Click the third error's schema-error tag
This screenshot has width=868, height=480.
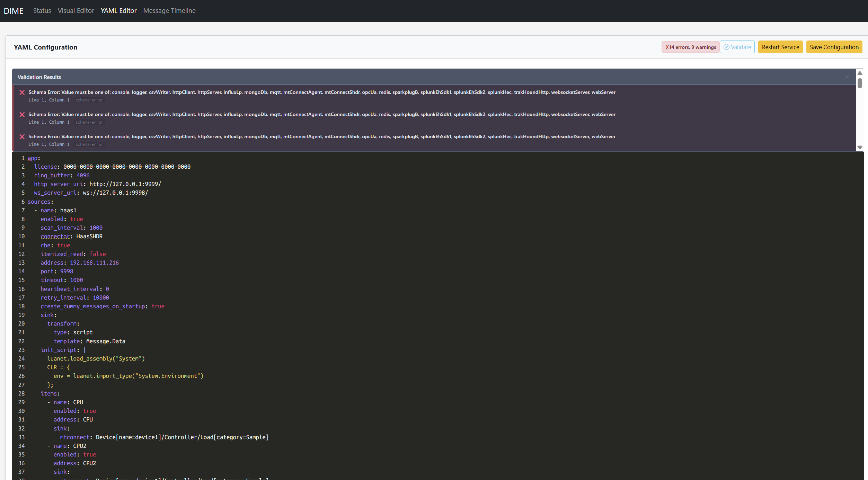89,144
